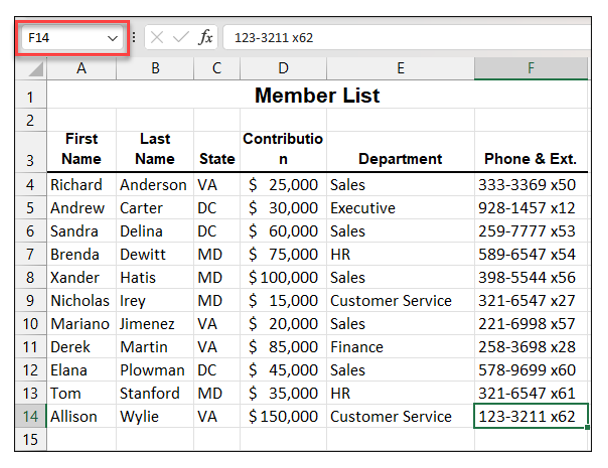Select the cell containing Martin
608x468 pixels.
tap(155, 347)
